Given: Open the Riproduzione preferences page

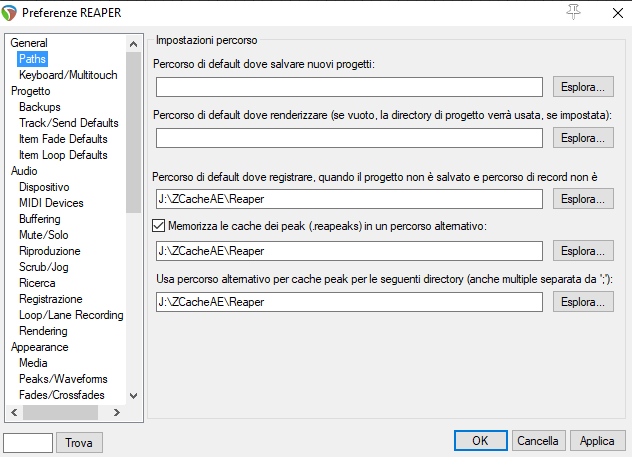Looking at the screenshot, I should pyautogui.click(x=50, y=251).
